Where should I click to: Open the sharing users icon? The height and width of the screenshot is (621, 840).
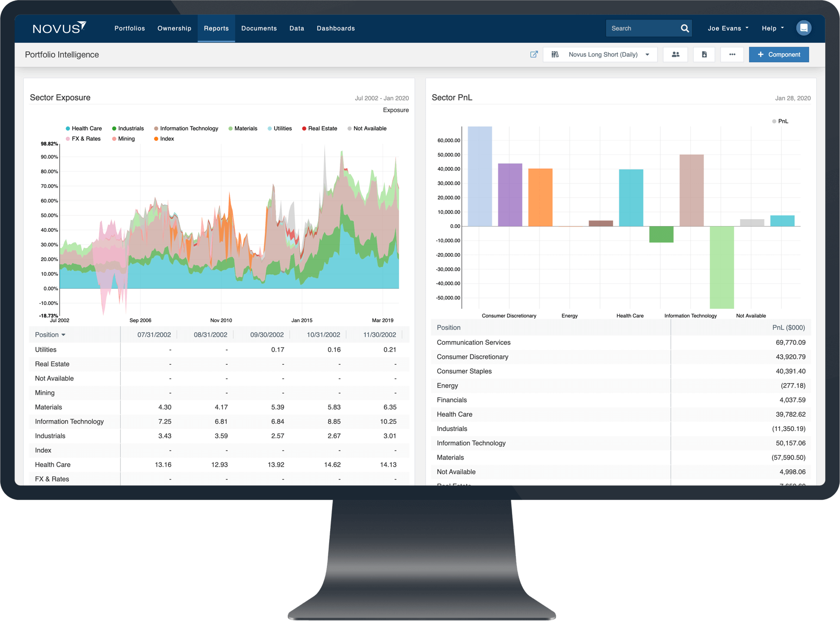pos(675,54)
